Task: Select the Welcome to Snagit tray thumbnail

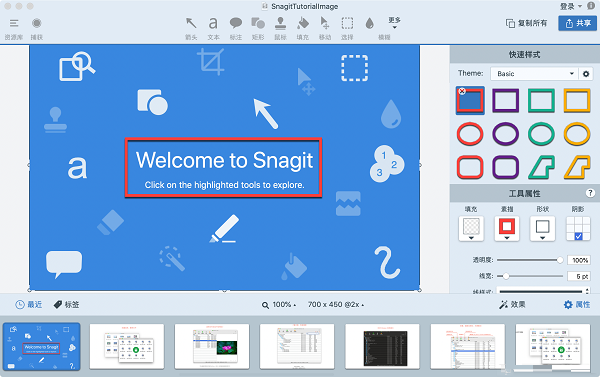Action: pos(42,347)
